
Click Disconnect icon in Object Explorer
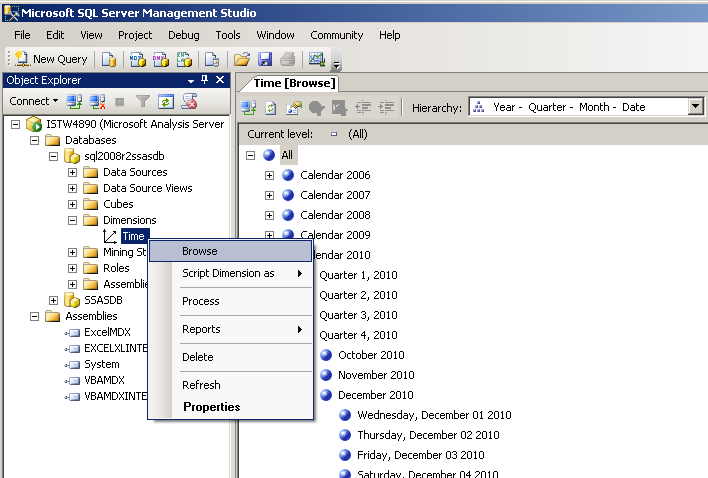98,102
